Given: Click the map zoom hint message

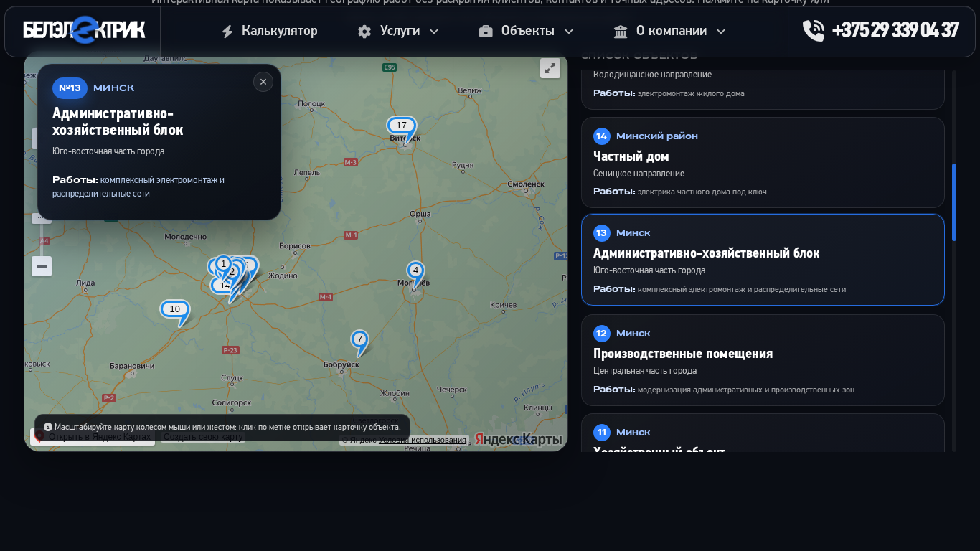Looking at the screenshot, I should click(x=222, y=428).
